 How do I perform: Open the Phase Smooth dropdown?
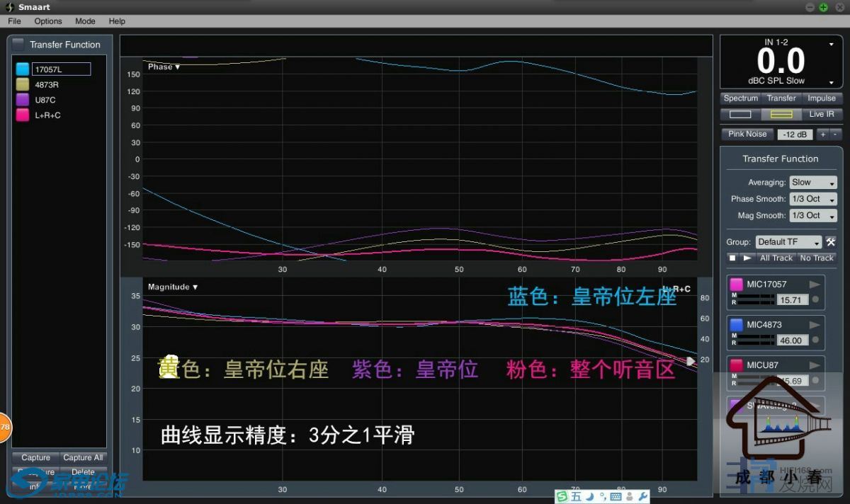click(x=813, y=199)
